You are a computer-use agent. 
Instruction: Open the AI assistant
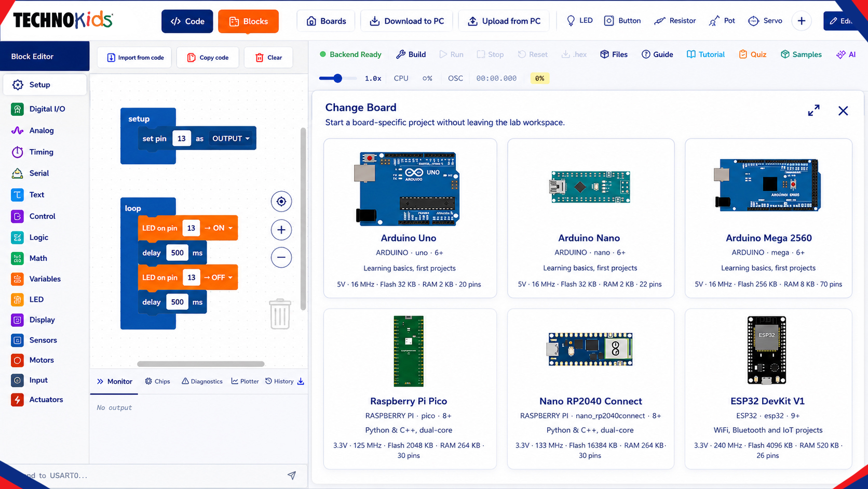846,55
